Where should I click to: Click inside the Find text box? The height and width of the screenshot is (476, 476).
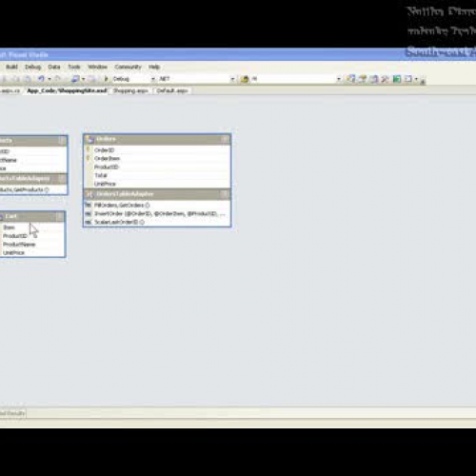pyautogui.click(x=292, y=79)
